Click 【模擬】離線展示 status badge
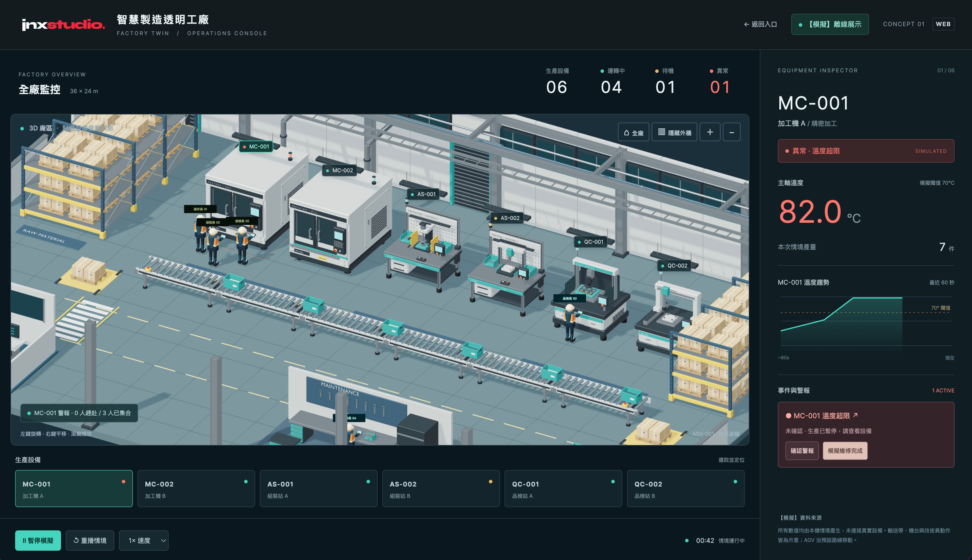The image size is (972, 560). tap(830, 24)
